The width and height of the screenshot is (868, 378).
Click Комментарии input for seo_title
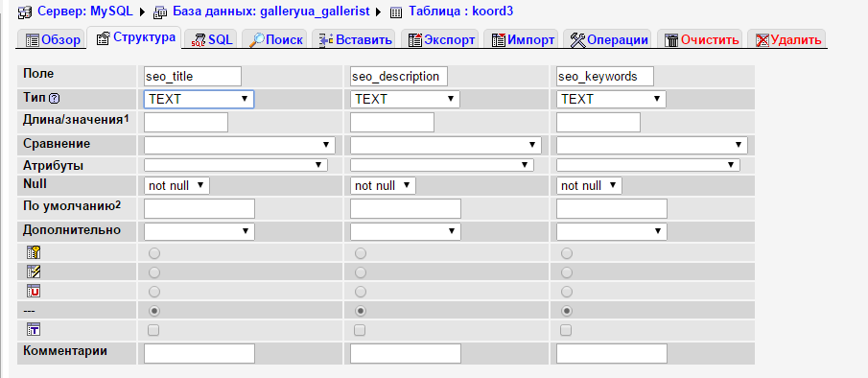pyautogui.click(x=199, y=353)
